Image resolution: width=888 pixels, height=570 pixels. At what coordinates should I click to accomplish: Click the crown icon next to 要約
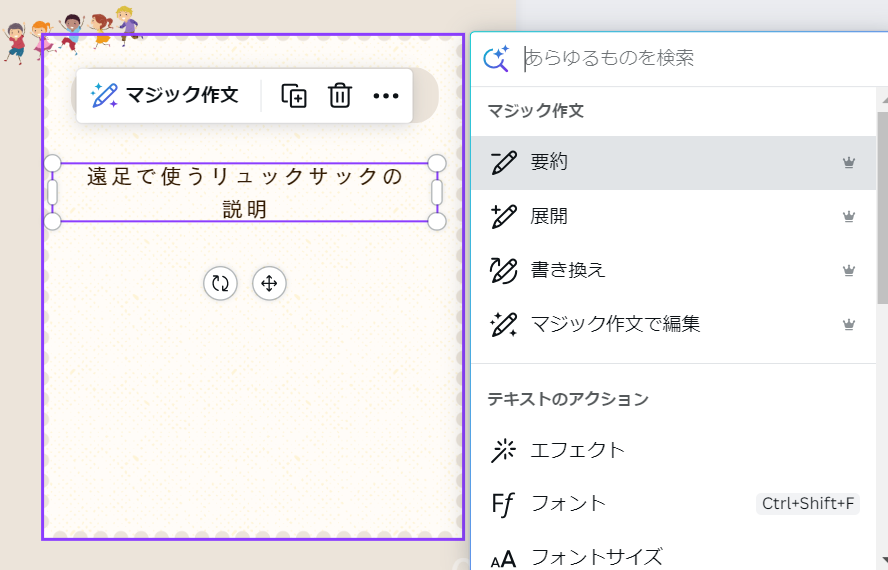coord(848,163)
